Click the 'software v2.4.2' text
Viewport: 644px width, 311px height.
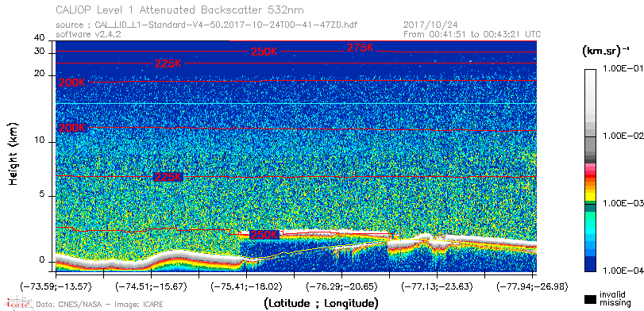(x=88, y=34)
